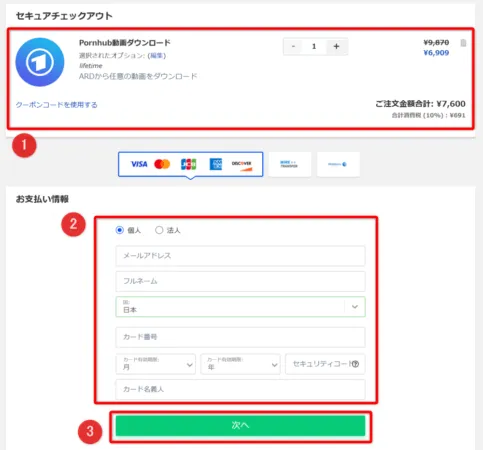Click the お支払い情報 heading
Image resolution: width=483 pixels, height=450 pixels.
[x=42, y=199]
